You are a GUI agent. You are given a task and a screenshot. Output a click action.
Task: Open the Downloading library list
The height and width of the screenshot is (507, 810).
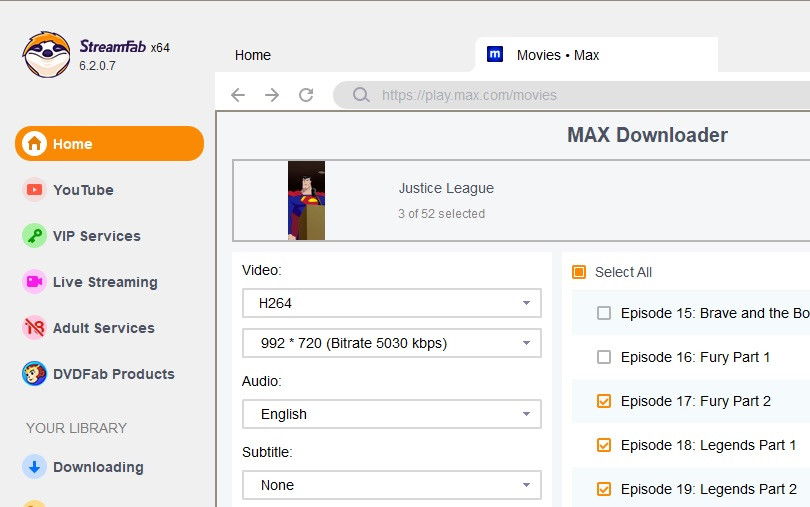click(x=97, y=467)
